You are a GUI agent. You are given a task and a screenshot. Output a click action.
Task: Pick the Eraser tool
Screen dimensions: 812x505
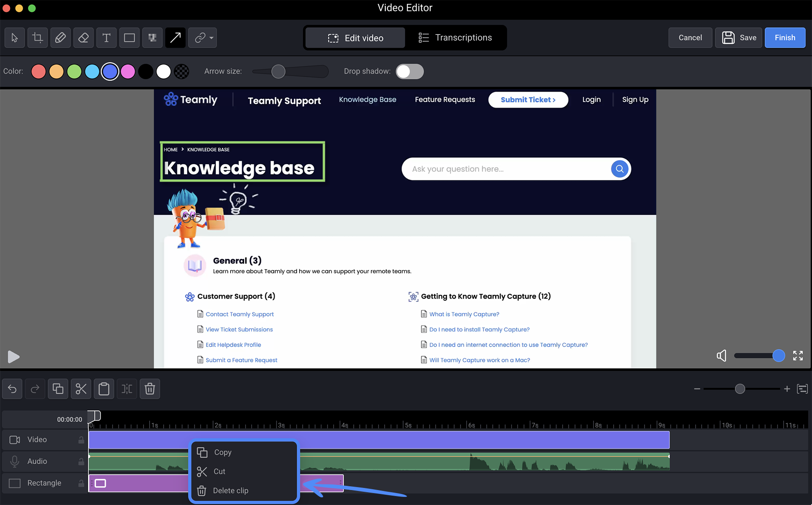pyautogui.click(x=84, y=38)
